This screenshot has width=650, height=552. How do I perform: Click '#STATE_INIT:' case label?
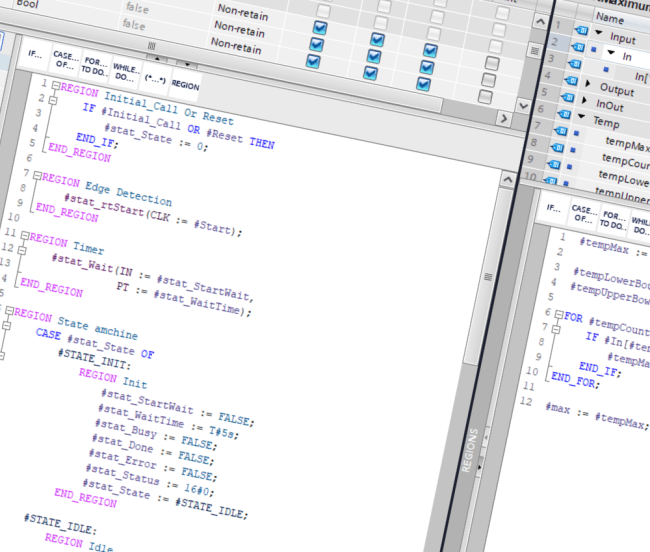click(94, 360)
